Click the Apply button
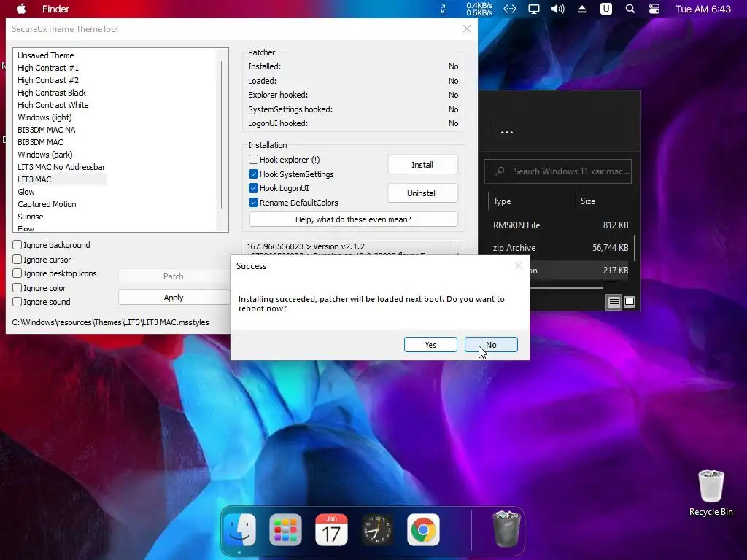The height and width of the screenshot is (560, 747). click(x=174, y=297)
